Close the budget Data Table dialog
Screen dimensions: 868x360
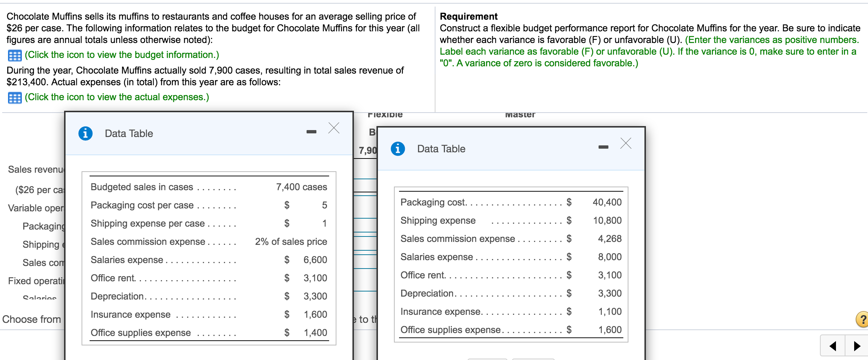334,128
